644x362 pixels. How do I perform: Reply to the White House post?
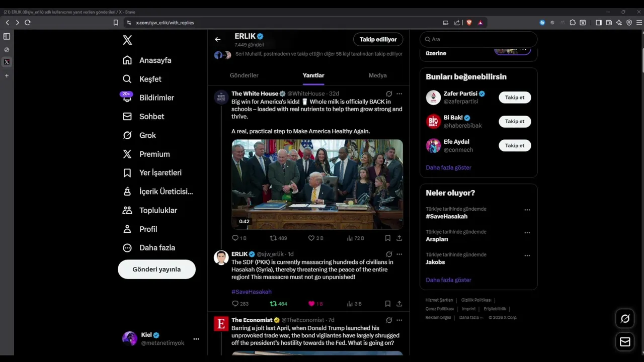[239, 238]
